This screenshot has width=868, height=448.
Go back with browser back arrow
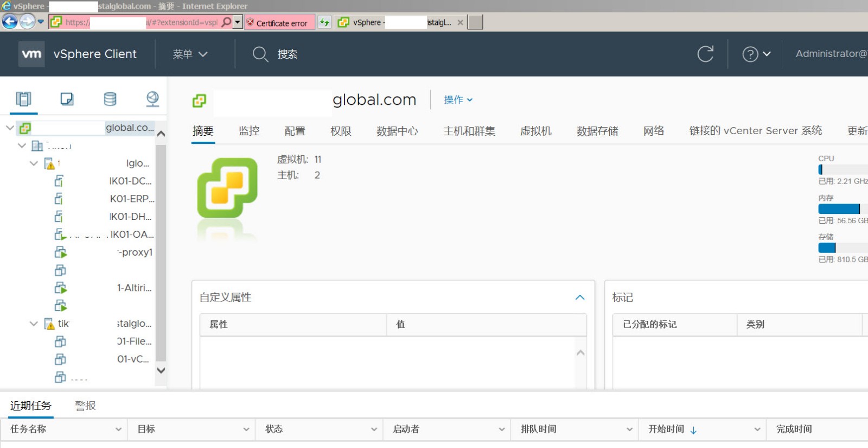[x=10, y=22]
